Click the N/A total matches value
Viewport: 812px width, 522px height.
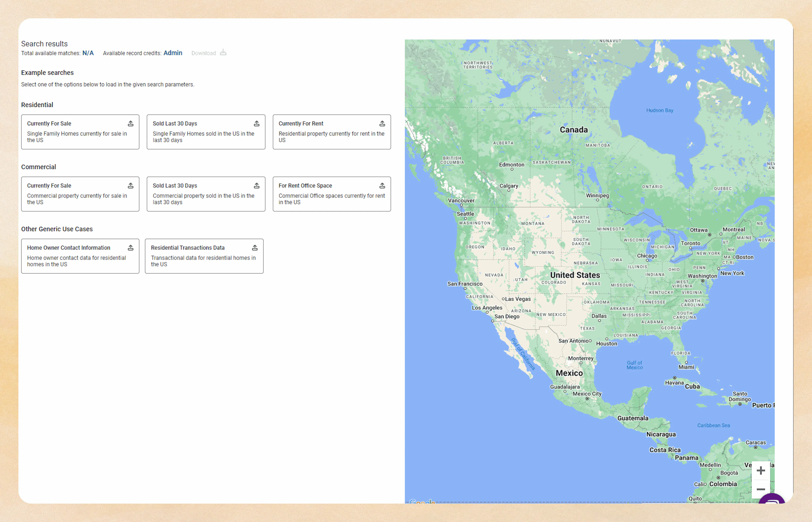click(88, 53)
